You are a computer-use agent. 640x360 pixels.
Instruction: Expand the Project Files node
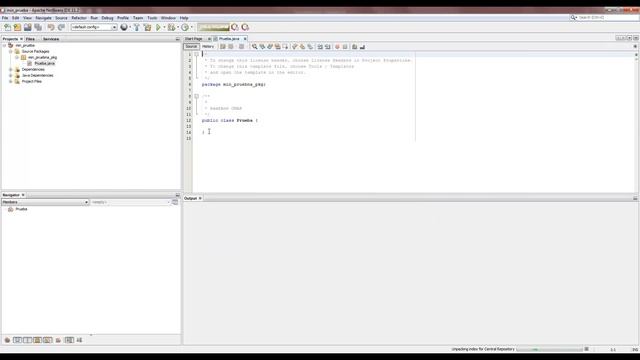[11, 82]
